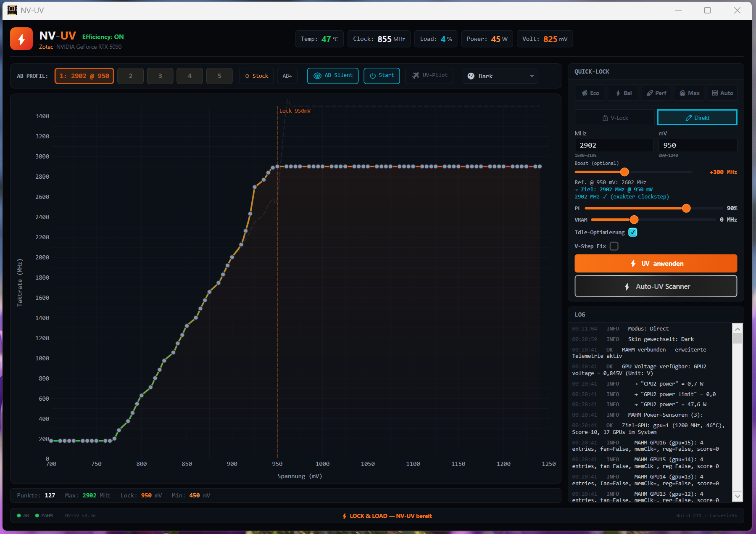Click the Power 45 W readout

(487, 39)
